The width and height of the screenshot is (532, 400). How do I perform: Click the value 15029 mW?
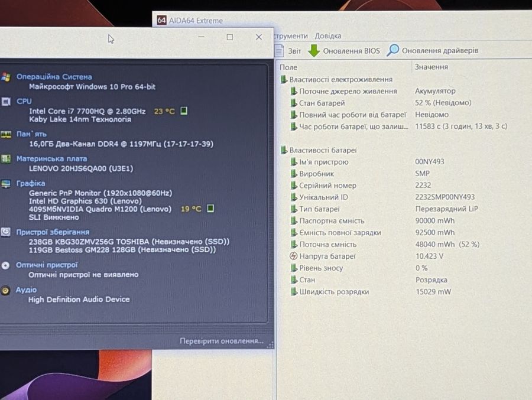pos(433,291)
